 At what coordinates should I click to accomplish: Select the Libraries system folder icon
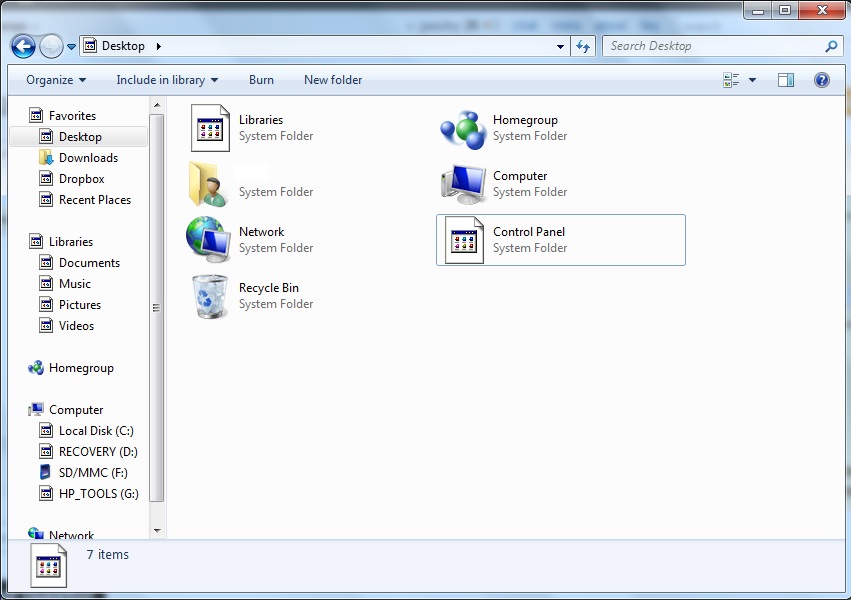[211, 128]
